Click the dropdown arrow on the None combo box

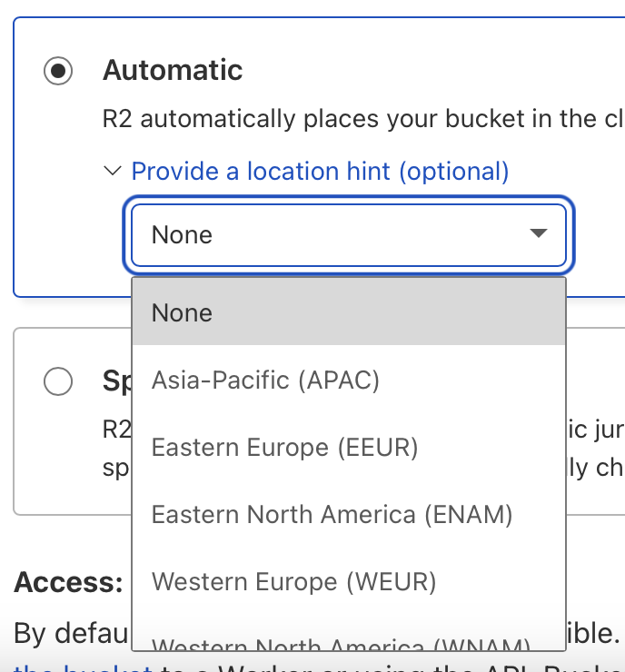point(538,234)
